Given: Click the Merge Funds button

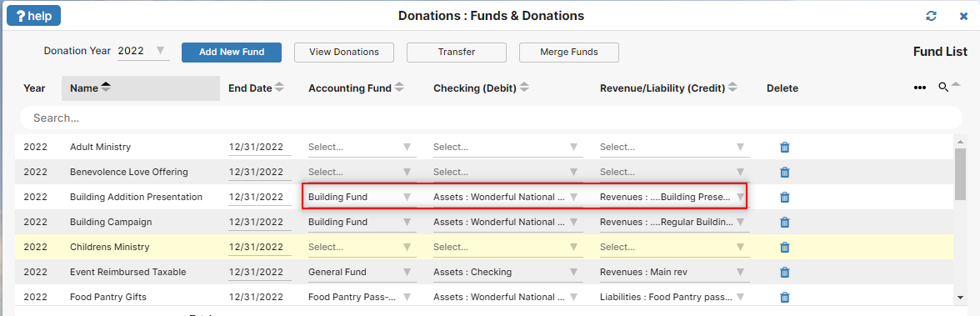Looking at the screenshot, I should (569, 52).
